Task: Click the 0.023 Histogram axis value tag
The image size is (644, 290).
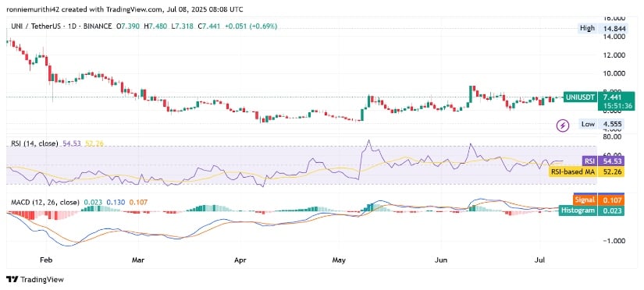Action: pyautogui.click(x=611, y=210)
